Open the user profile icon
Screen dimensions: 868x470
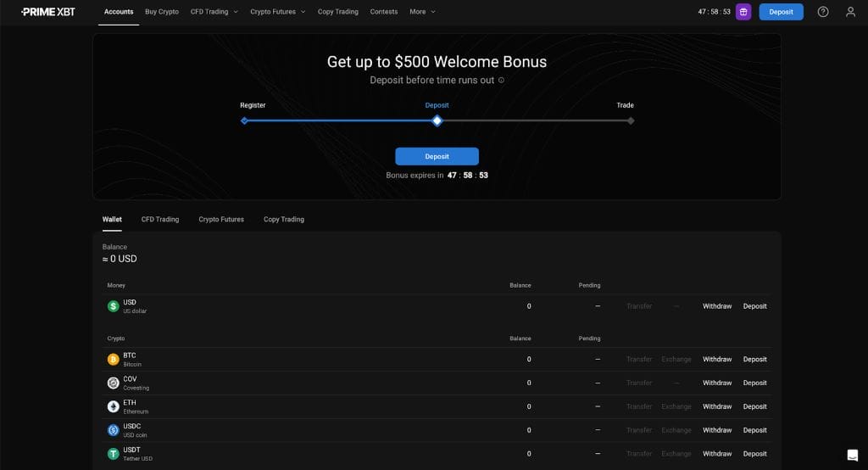point(850,12)
